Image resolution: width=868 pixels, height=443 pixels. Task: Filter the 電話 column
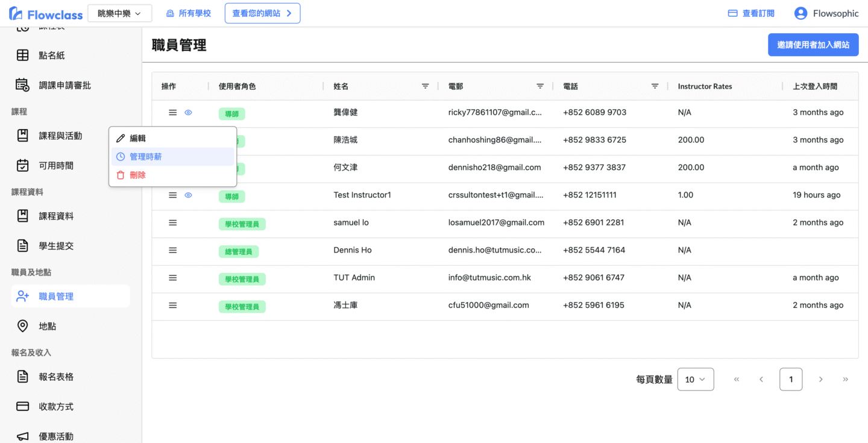(655, 86)
